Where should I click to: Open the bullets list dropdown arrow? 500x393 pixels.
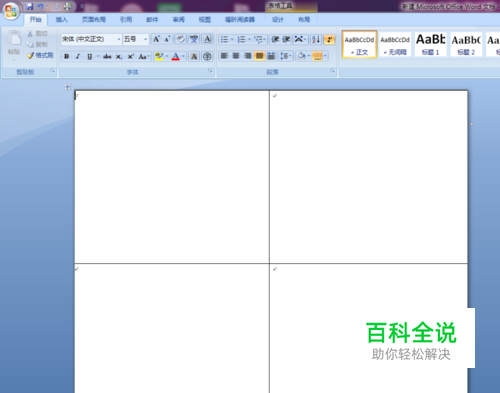pos(232,40)
